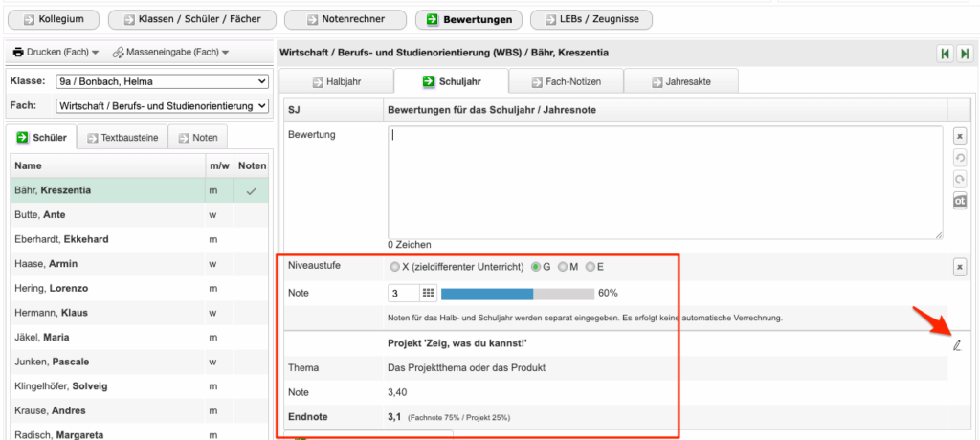
Task: Open the Textbausteine tab
Action: (x=122, y=138)
